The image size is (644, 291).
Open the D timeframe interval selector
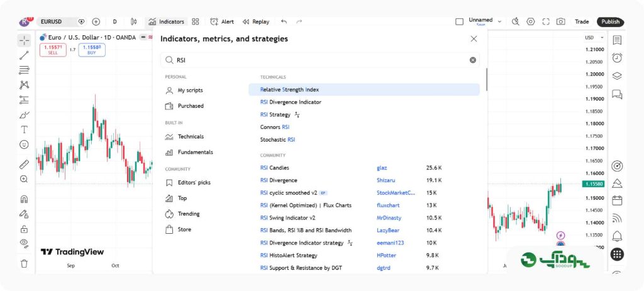114,22
